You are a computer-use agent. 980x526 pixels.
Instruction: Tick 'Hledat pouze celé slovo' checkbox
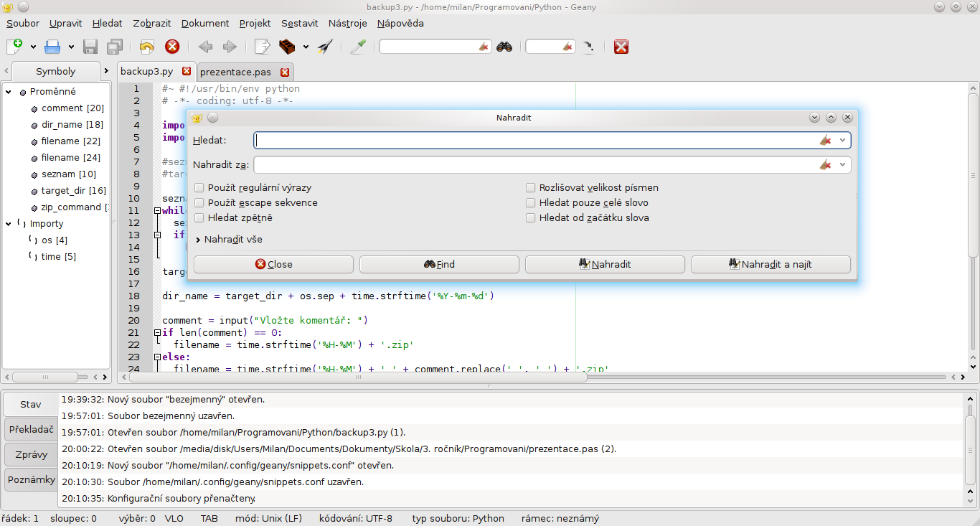pyautogui.click(x=531, y=202)
